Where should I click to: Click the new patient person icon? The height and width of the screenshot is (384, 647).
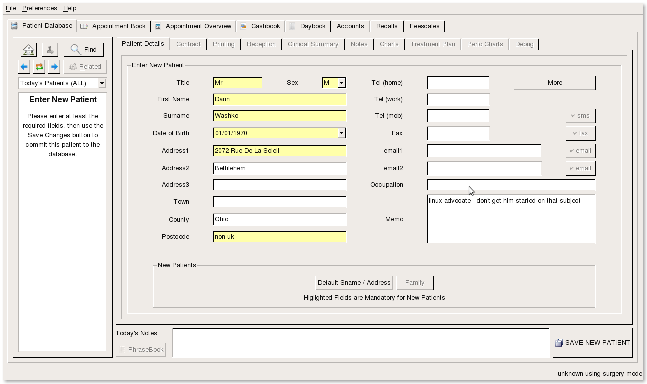50,49
